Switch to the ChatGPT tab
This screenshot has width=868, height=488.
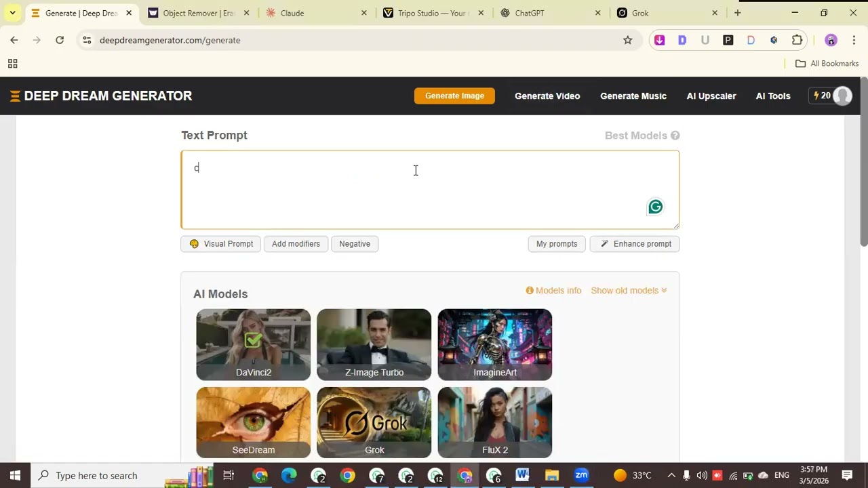550,13
